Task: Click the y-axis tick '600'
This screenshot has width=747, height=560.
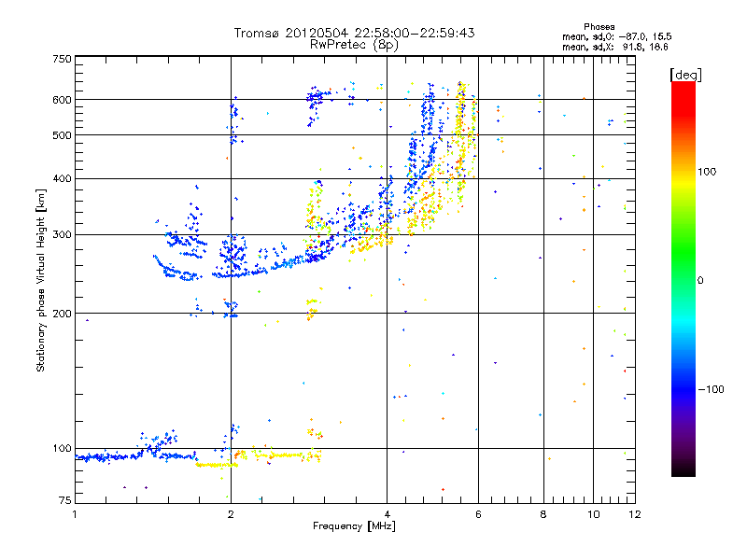Action: point(62,100)
